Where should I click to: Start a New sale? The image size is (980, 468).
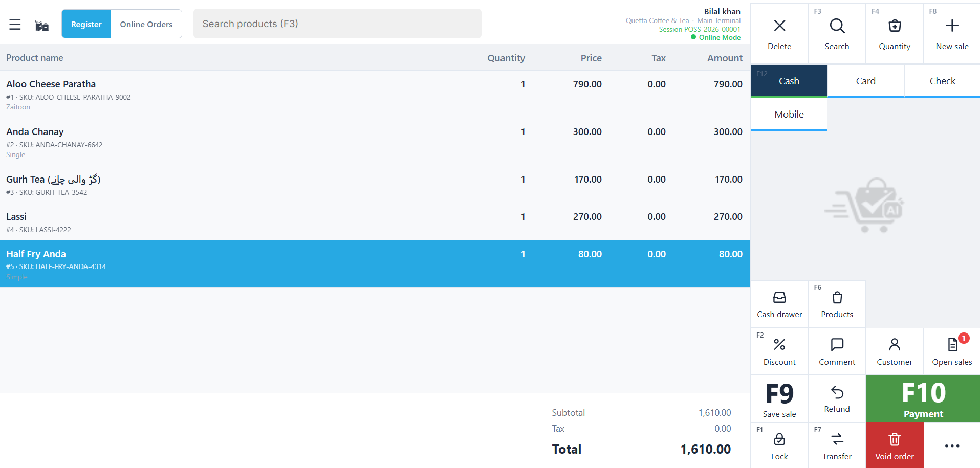click(x=952, y=34)
